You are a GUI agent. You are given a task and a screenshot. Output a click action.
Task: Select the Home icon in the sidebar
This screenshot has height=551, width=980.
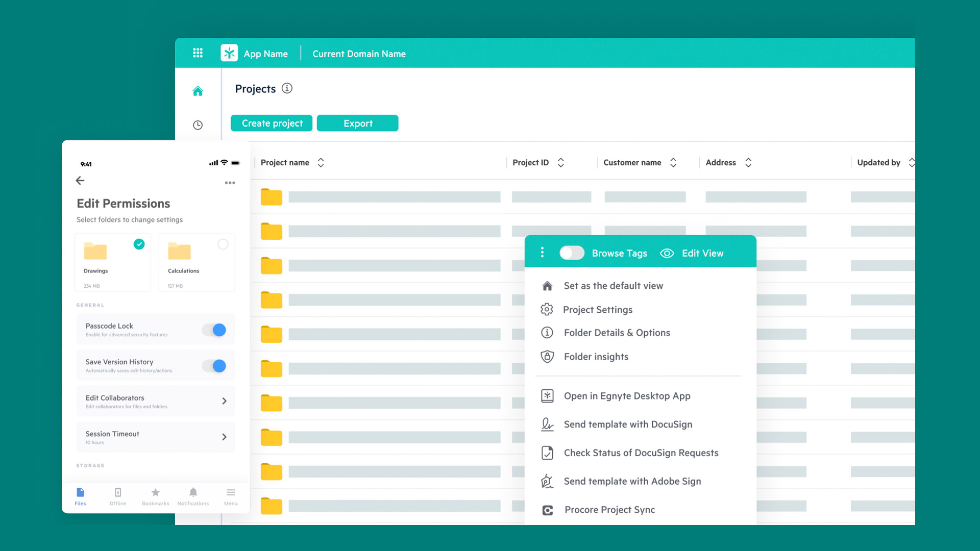(x=198, y=90)
